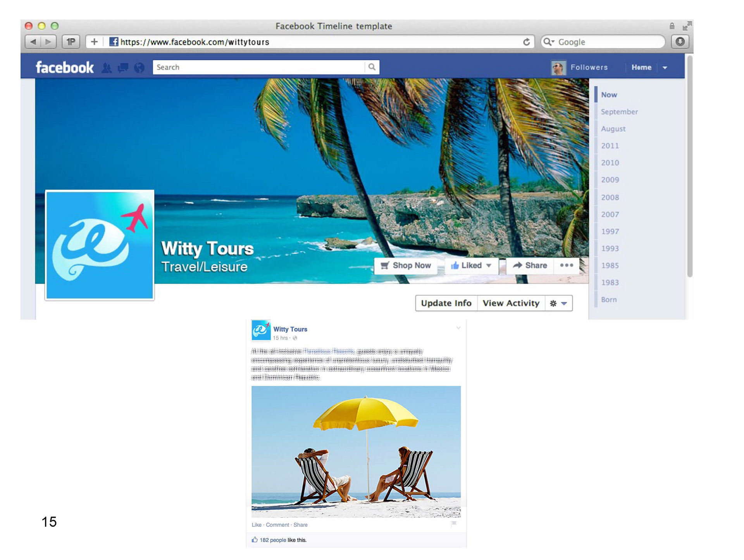Open the browser downloads button

pyautogui.click(x=680, y=42)
